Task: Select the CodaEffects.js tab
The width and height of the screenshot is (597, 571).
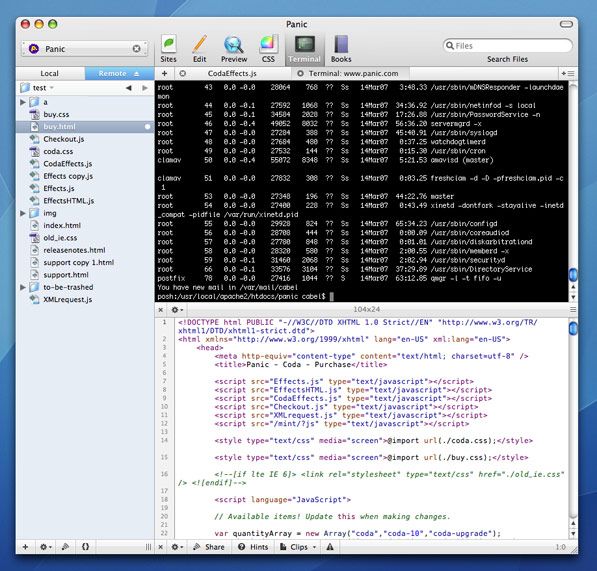Action: click(232, 73)
